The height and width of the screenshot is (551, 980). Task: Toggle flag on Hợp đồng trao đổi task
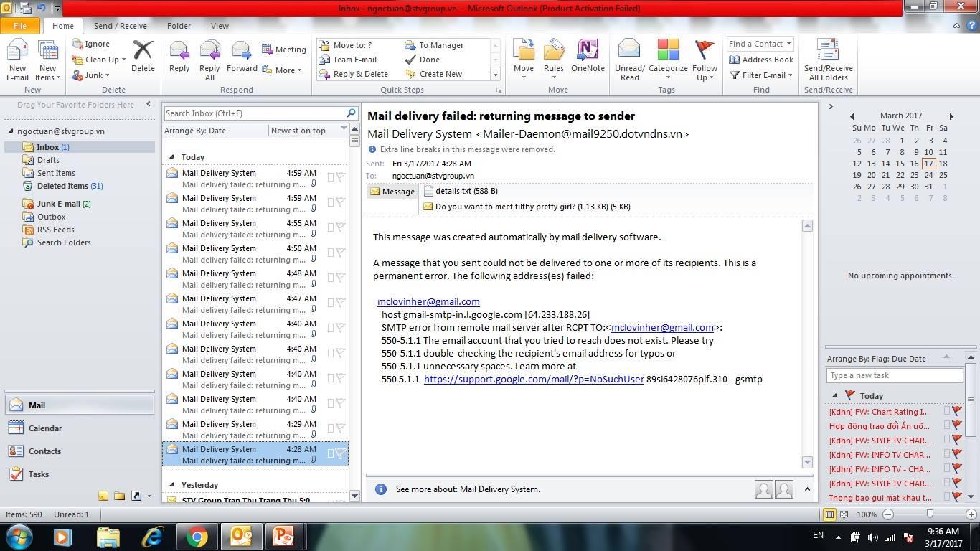point(956,426)
